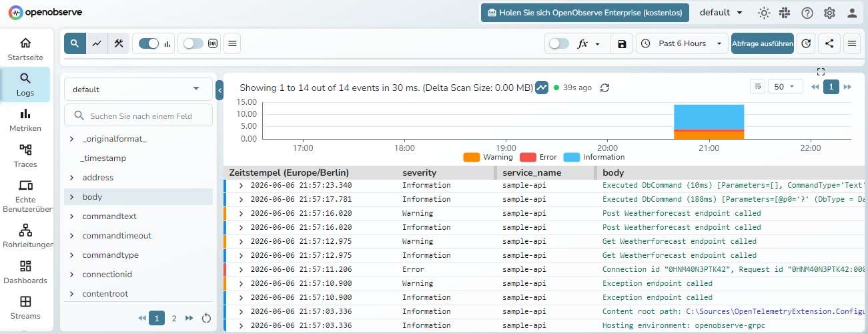Open the toolbar hamburger menu left
868x334 pixels.
(x=232, y=43)
